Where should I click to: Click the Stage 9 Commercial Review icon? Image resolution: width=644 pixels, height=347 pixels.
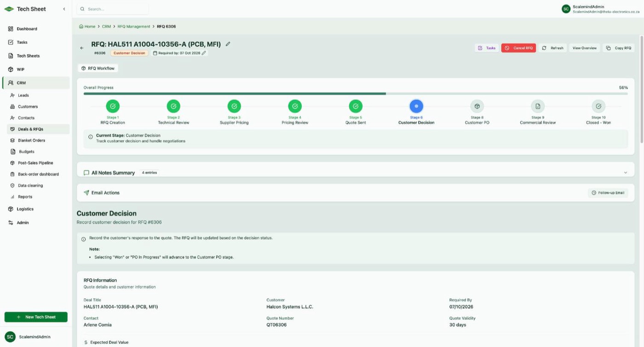click(x=538, y=106)
